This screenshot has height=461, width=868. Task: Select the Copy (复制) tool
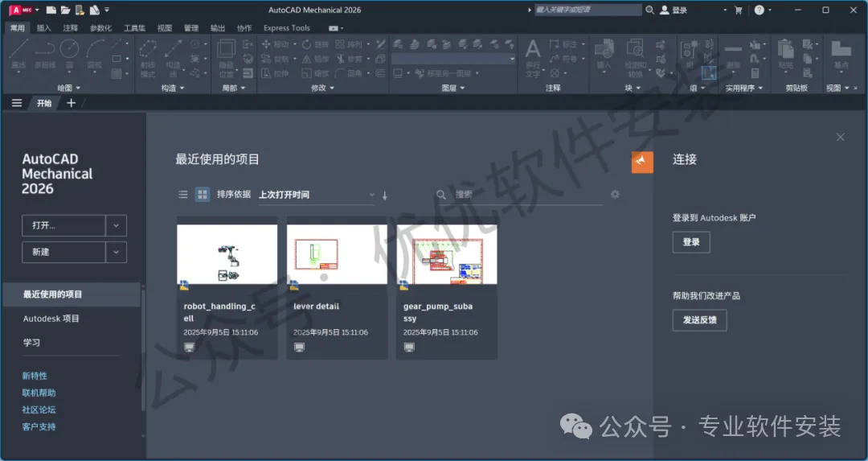pos(276,59)
